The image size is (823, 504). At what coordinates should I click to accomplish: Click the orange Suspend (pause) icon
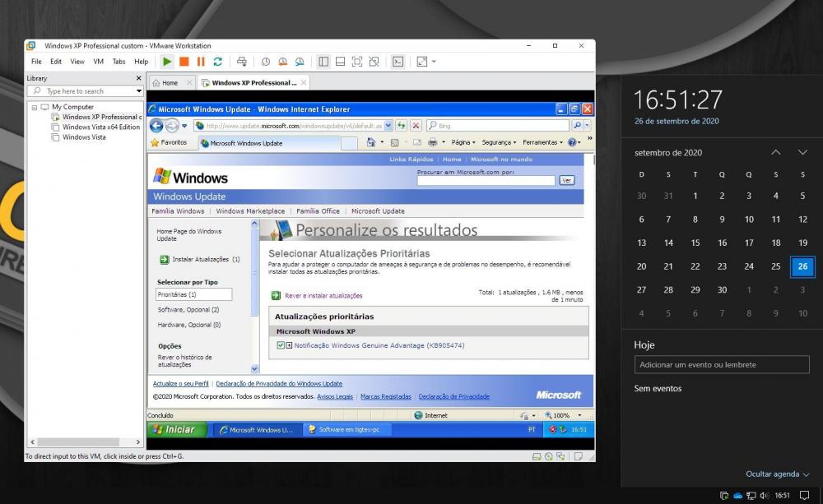[x=201, y=62]
